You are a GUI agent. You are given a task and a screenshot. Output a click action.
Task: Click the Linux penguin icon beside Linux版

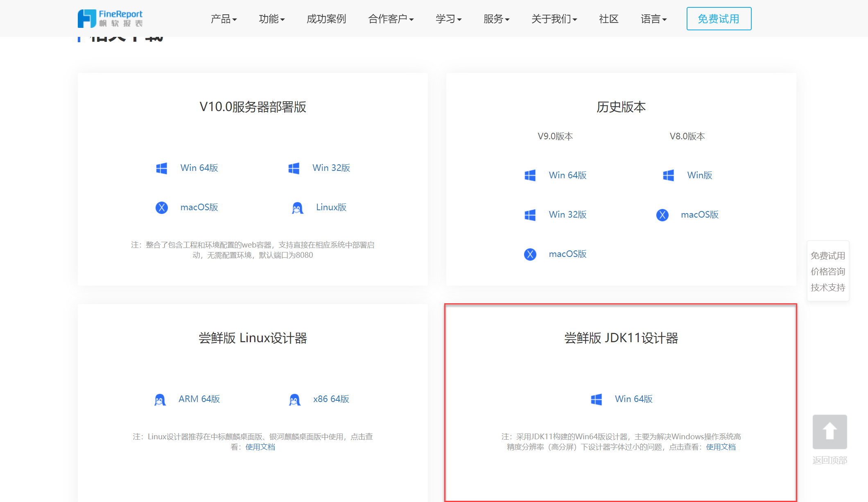297,208
